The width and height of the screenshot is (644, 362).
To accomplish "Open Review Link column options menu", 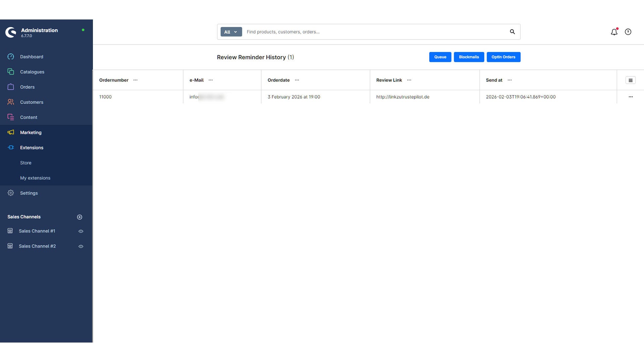I will click(409, 80).
